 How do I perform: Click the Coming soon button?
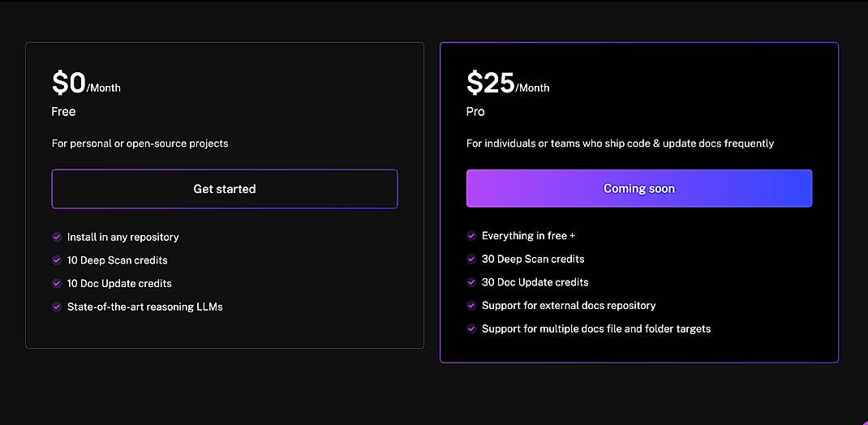[639, 188]
